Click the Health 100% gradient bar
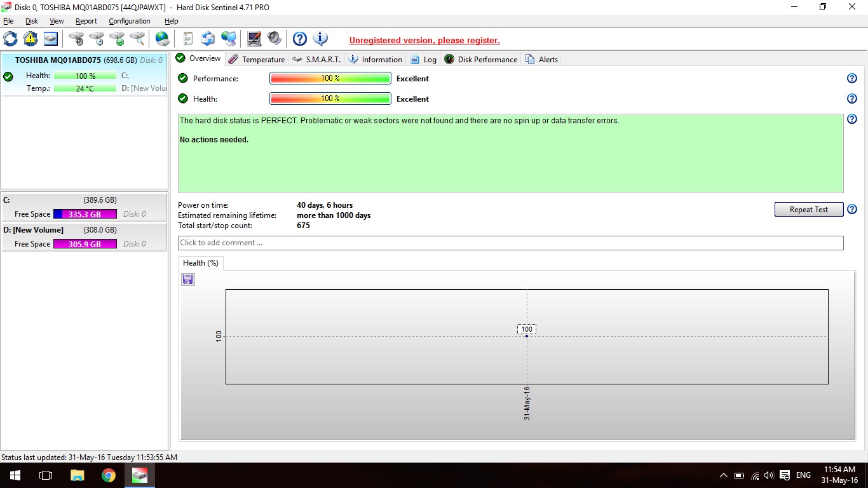This screenshot has height=488, width=868. [330, 98]
